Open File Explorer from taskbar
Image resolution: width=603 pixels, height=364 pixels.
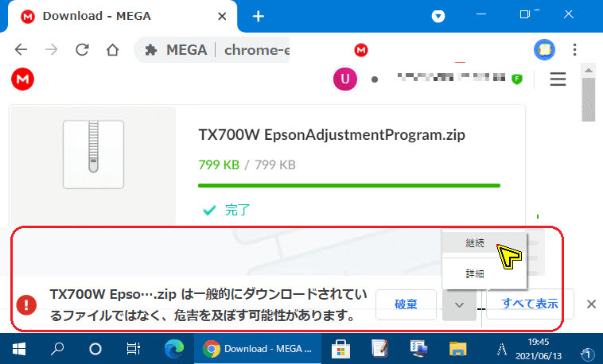[x=457, y=349]
